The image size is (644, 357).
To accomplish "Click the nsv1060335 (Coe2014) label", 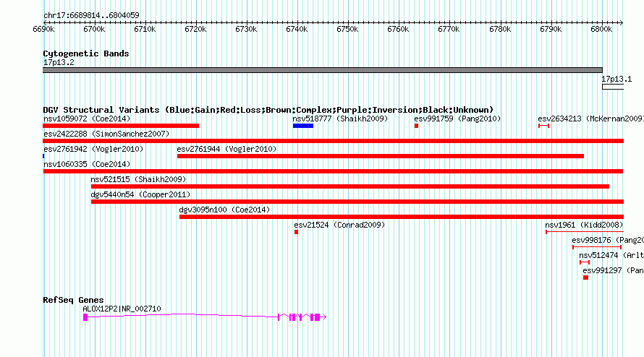I will pyautogui.click(x=87, y=164).
